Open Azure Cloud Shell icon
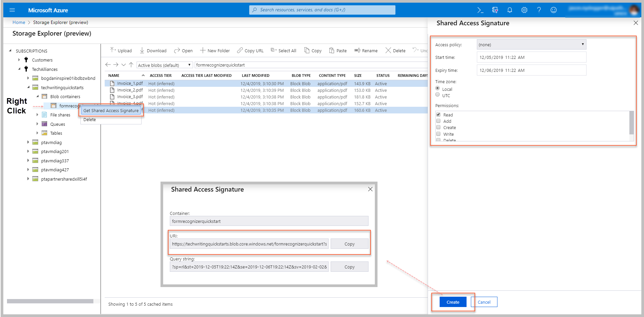Image resolution: width=644 pixels, height=317 pixels. pos(480,10)
